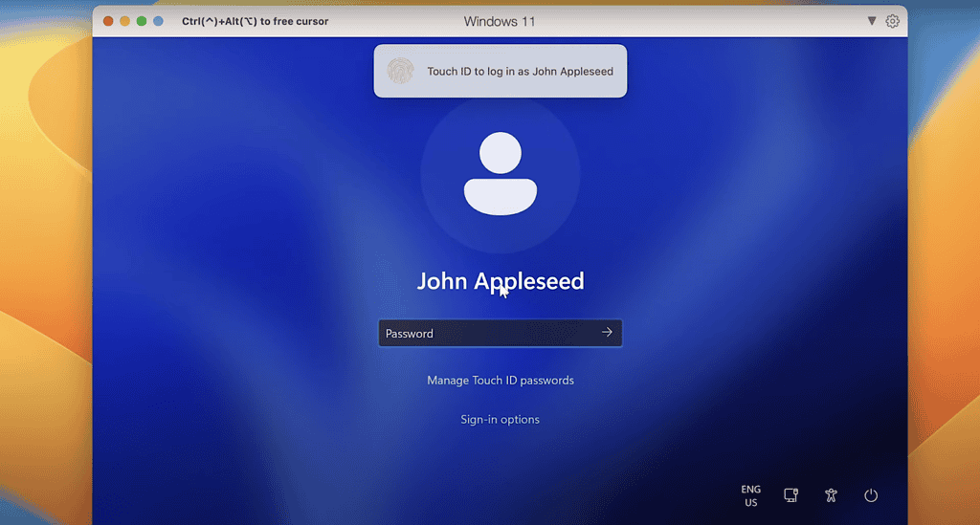This screenshot has width=980, height=525.
Task: Click the Ctrl+Alt free cursor hint
Action: pyautogui.click(x=255, y=21)
